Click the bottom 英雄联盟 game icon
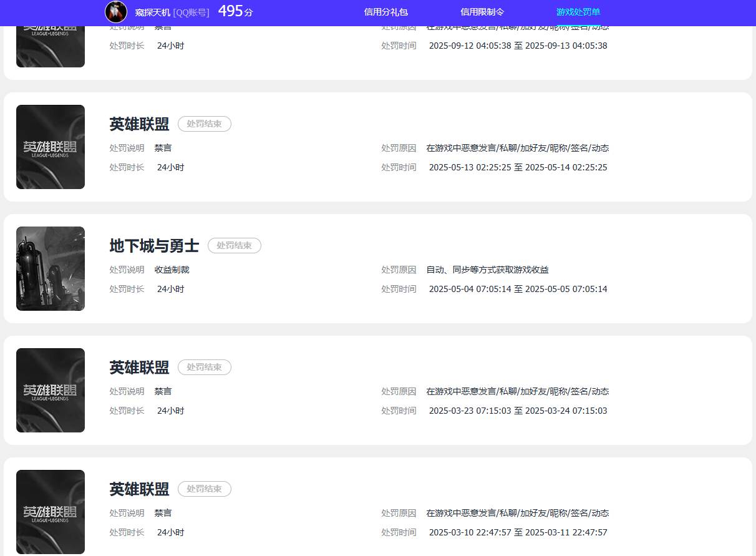This screenshot has height=556, width=756. (50, 512)
